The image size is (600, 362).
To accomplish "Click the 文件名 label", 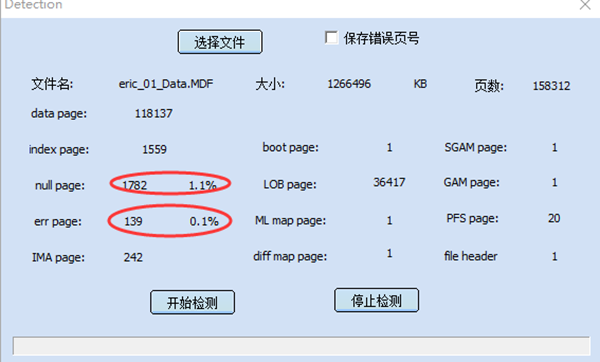I will pos(52,84).
